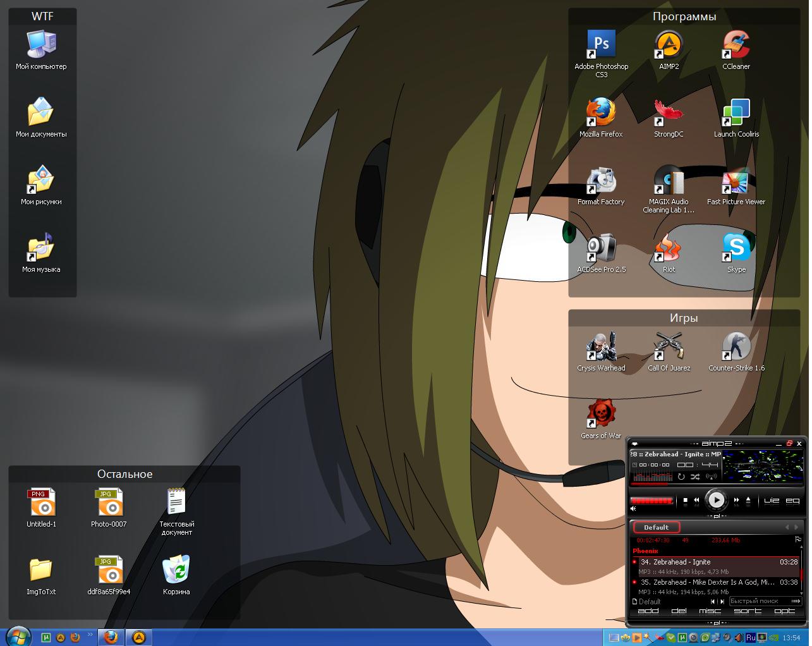Click eject open-file button in AIMP2

pyautogui.click(x=748, y=500)
